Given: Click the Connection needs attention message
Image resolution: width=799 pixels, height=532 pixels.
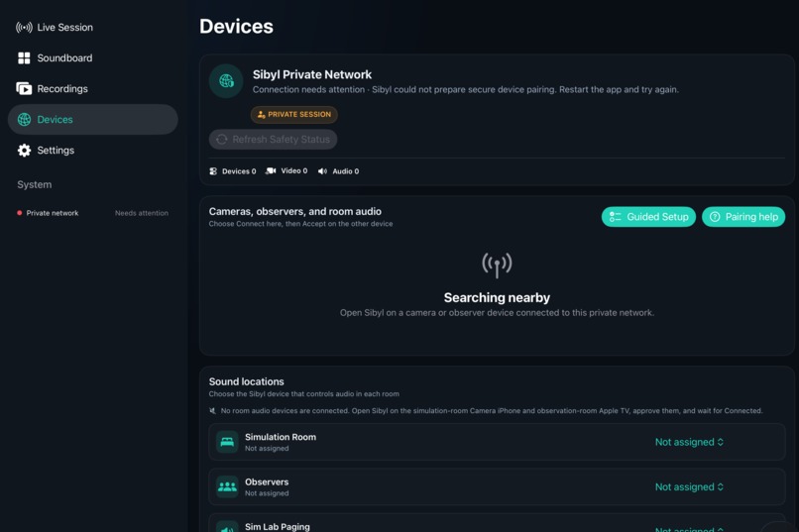Looking at the screenshot, I should point(465,89).
